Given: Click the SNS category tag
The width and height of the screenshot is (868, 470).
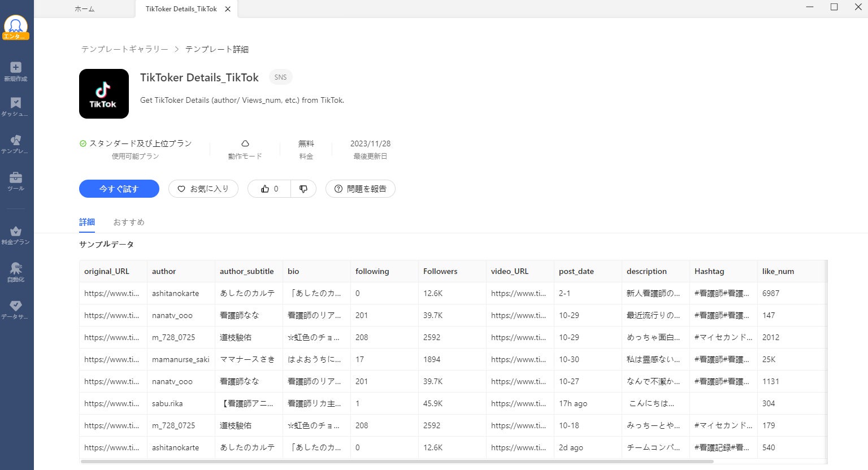Looking at the screenshot, I should 280,77.
